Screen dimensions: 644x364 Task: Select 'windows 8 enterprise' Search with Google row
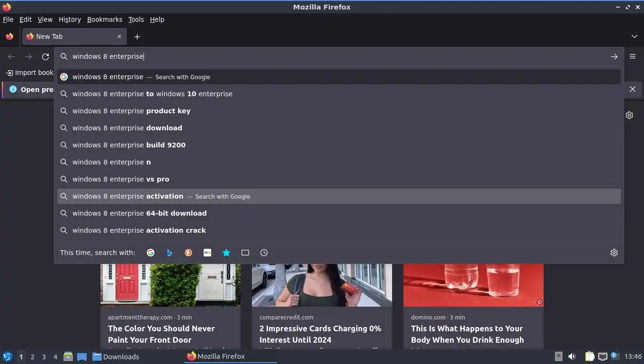339,77
